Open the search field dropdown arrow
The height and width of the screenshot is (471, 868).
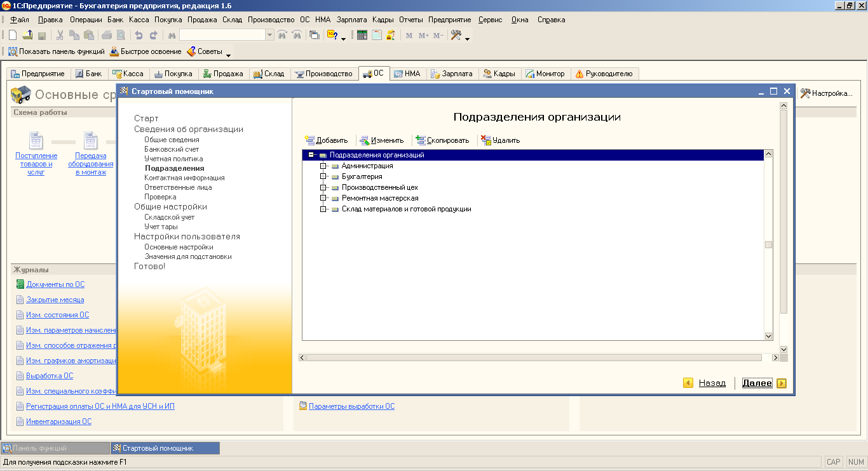coord(269,35)
